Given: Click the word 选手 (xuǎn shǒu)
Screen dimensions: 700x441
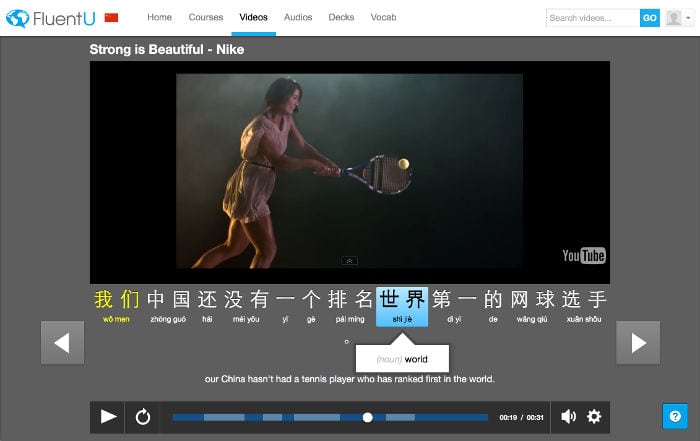Looking at the screenshot, I should click(x=584, y=306).
